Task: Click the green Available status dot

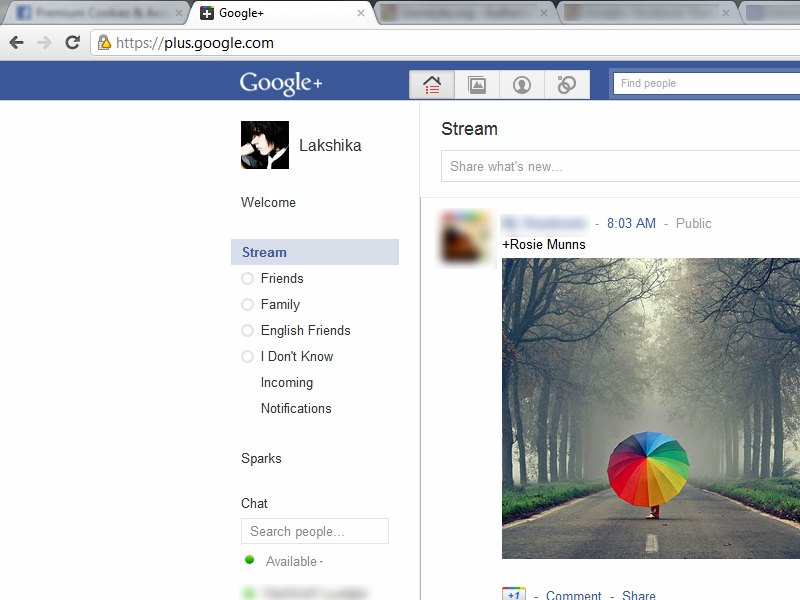Action: click(x=249, y=560)
